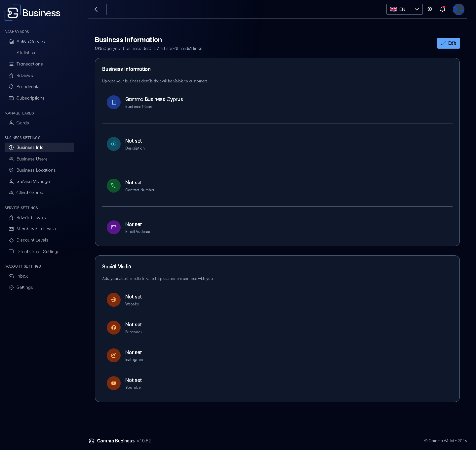This screenshot has width=476, height=450.
Task: Open Business Users page
Action: [39, 159]
